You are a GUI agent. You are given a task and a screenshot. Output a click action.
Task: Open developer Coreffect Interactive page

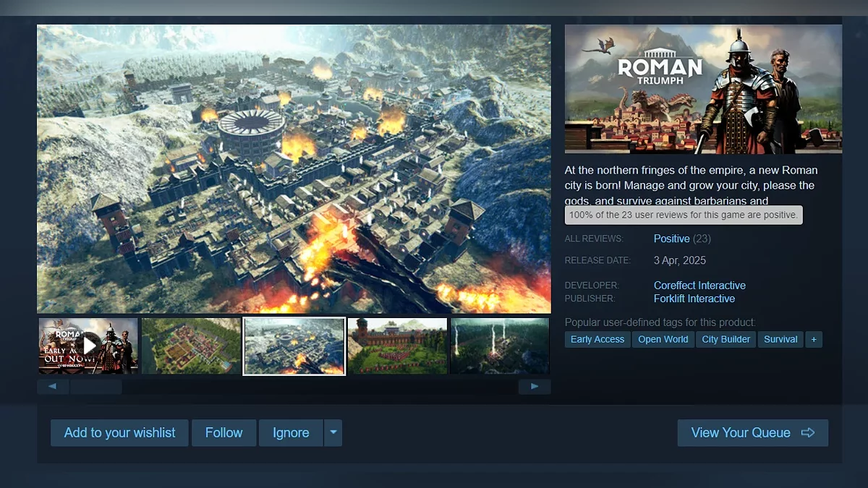click(x=699, y=286)
